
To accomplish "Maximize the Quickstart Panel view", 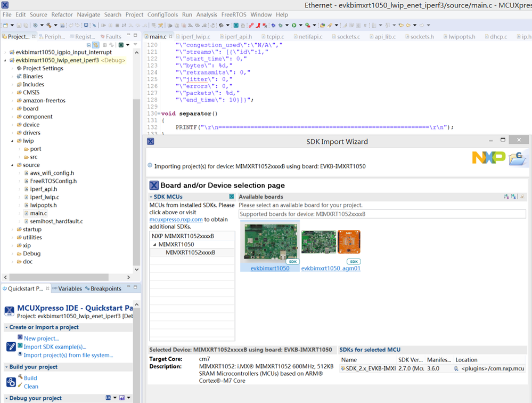I will tap(135, 287).
